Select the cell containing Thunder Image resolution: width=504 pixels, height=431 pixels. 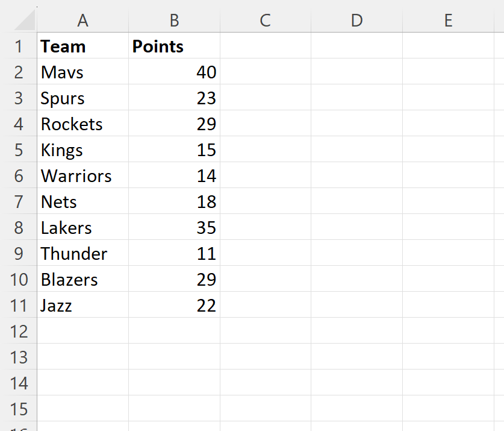[83, 253]
